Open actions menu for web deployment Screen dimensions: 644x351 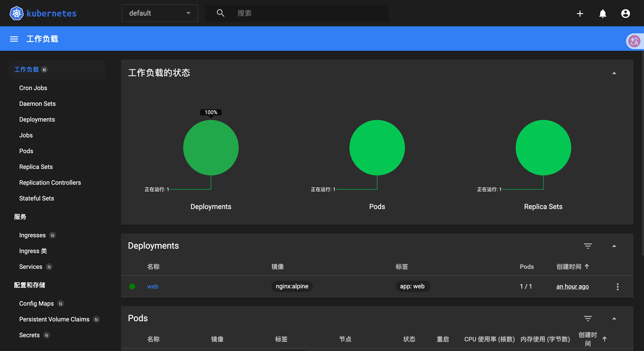[617, 287]
